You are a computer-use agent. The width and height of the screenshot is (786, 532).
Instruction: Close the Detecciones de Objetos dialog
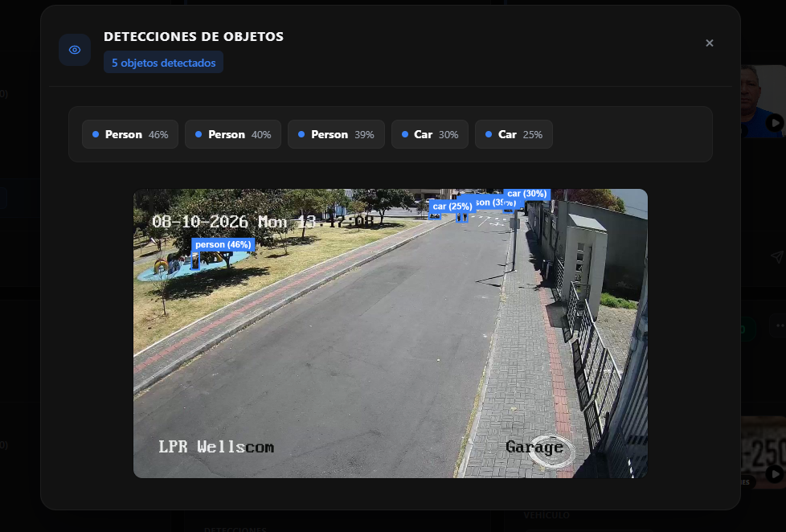pyautogui.click(x=710, y=43)
